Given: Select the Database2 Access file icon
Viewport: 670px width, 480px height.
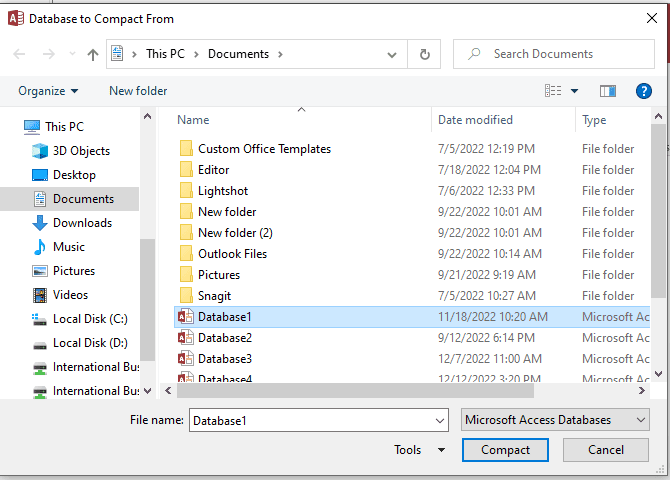Looking at the screenshot, I should (185, 338).
